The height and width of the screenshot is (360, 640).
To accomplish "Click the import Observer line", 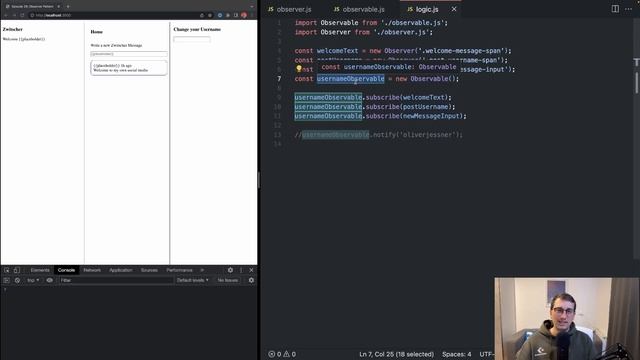I will (x=363, y=32).
